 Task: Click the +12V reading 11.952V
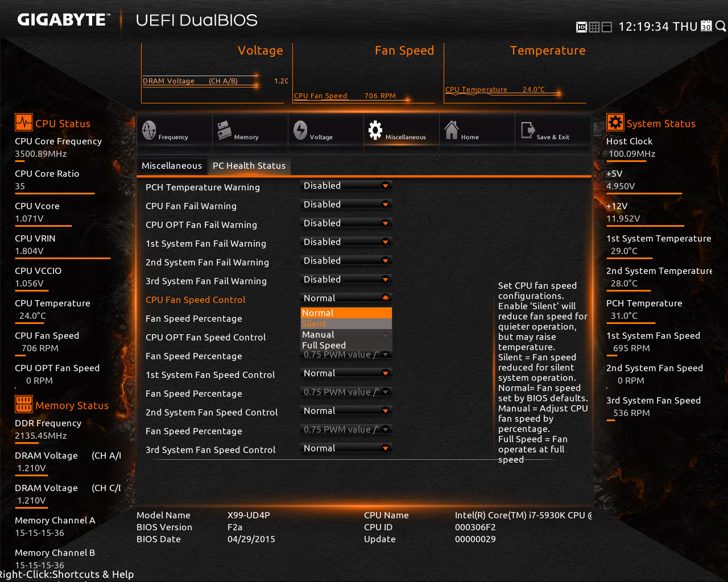(x=623, y=219)
